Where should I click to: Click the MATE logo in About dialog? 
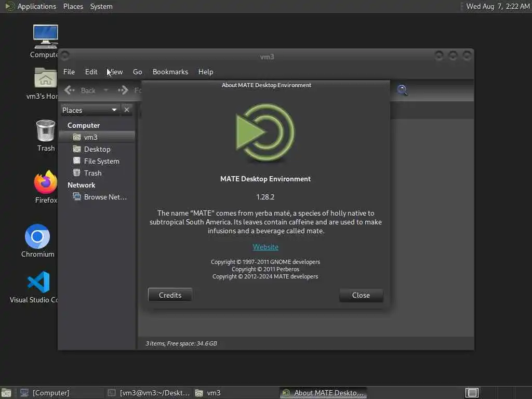265,132
